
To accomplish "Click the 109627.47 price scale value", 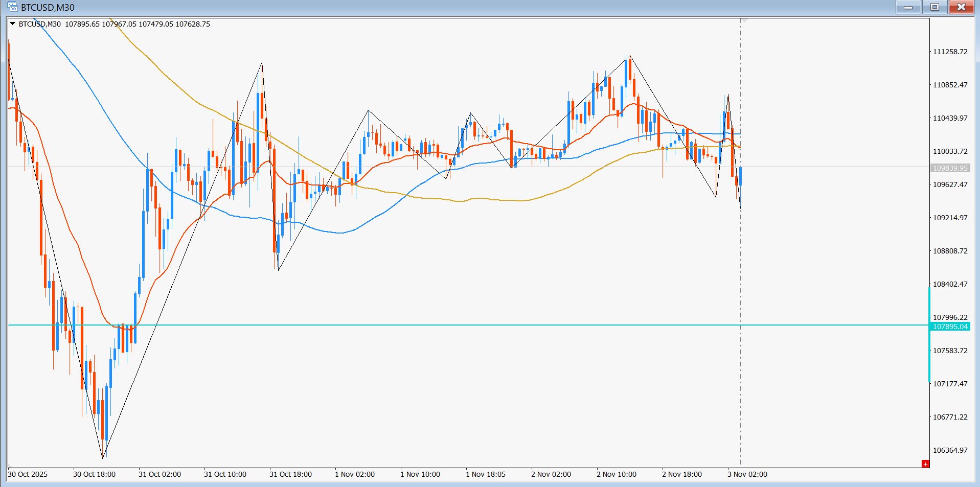I will click(950, 184).
